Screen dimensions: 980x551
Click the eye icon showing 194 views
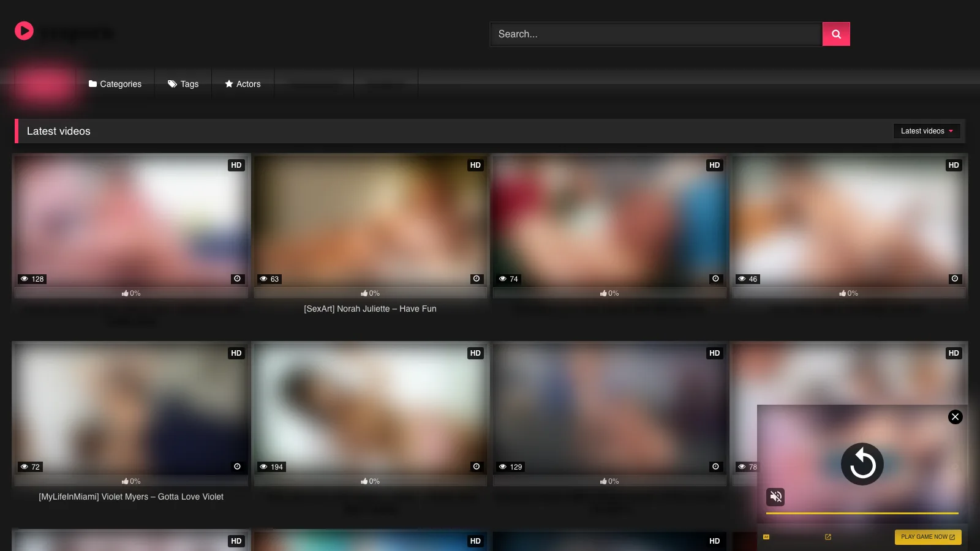point(263,467)
